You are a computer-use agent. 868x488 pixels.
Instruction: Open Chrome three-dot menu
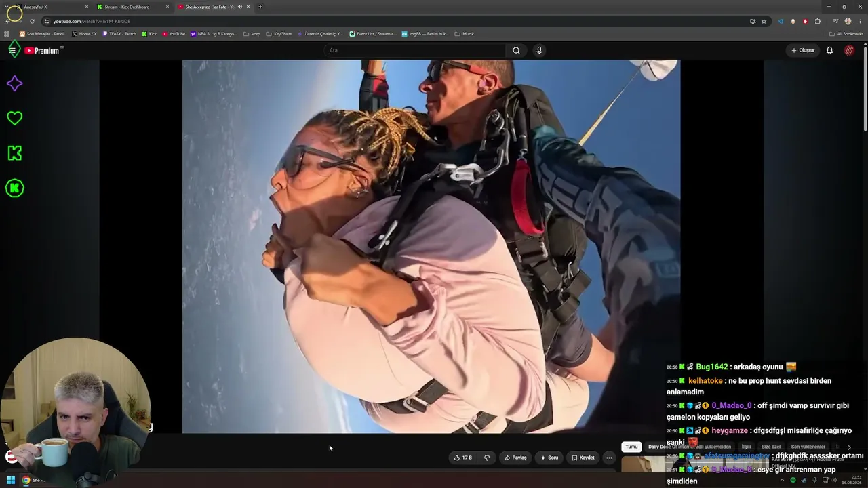(860, 21)
